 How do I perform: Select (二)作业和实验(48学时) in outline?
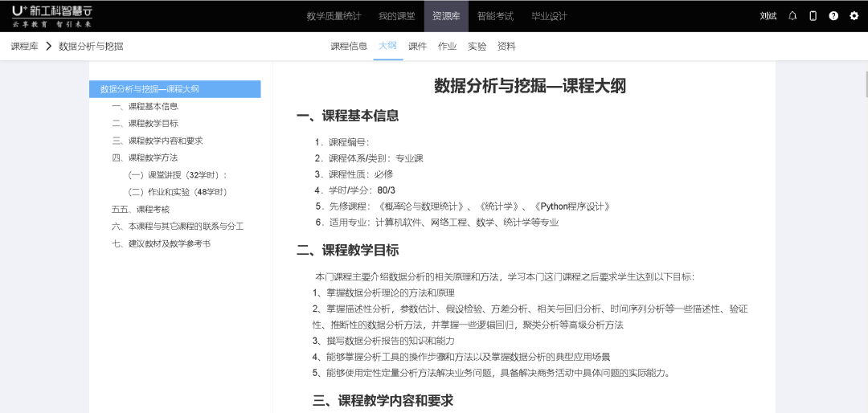click(x=177, y=192)
